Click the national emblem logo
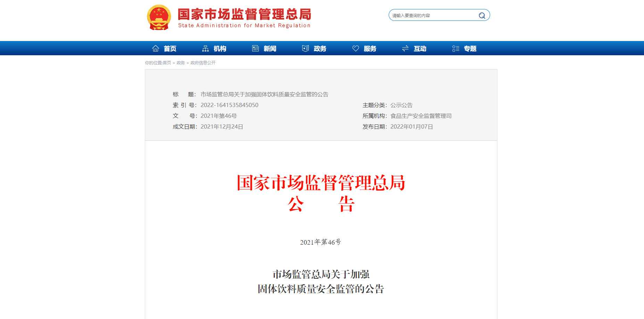Viewport: 644px width, 319px height. [159, 17]
